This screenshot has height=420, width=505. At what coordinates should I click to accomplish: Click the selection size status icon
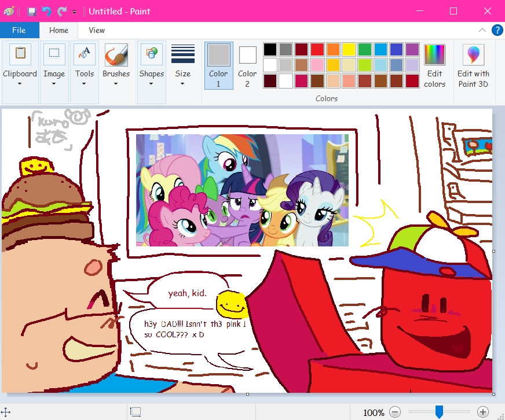click(136, 412)
